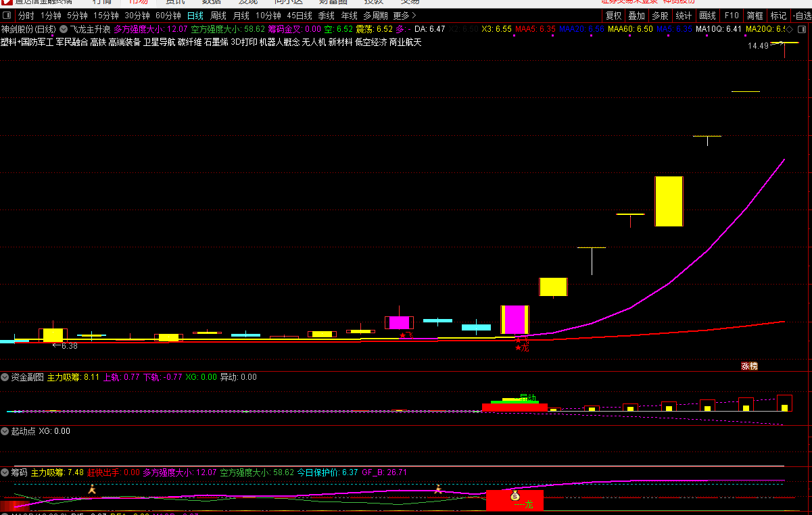Click the ←6.38 low price label
812x515 pixels.
tap(65, 346)
